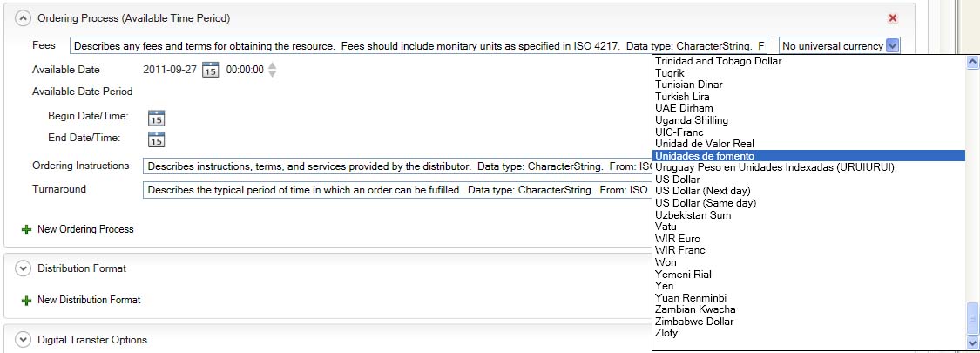980x353 pixels.
Task: Click the currency list scrollbar thumb
Action: 972,318
